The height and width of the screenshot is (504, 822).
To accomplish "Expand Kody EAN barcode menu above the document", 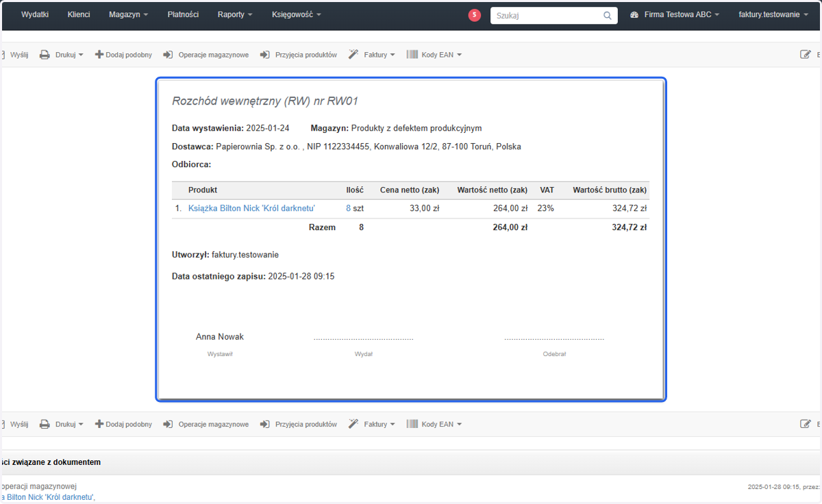I will click(434, 55).
